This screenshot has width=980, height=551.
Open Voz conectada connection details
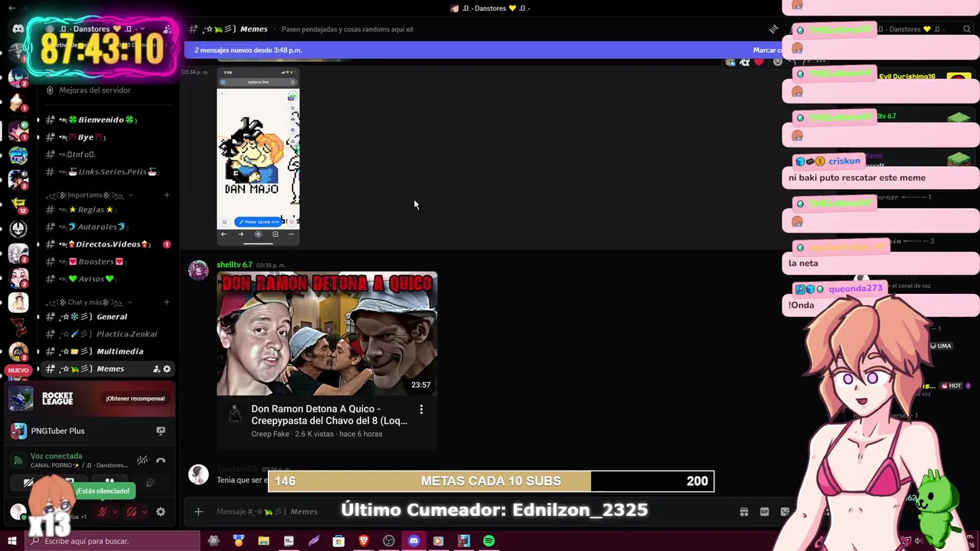(x=56, y=456)
